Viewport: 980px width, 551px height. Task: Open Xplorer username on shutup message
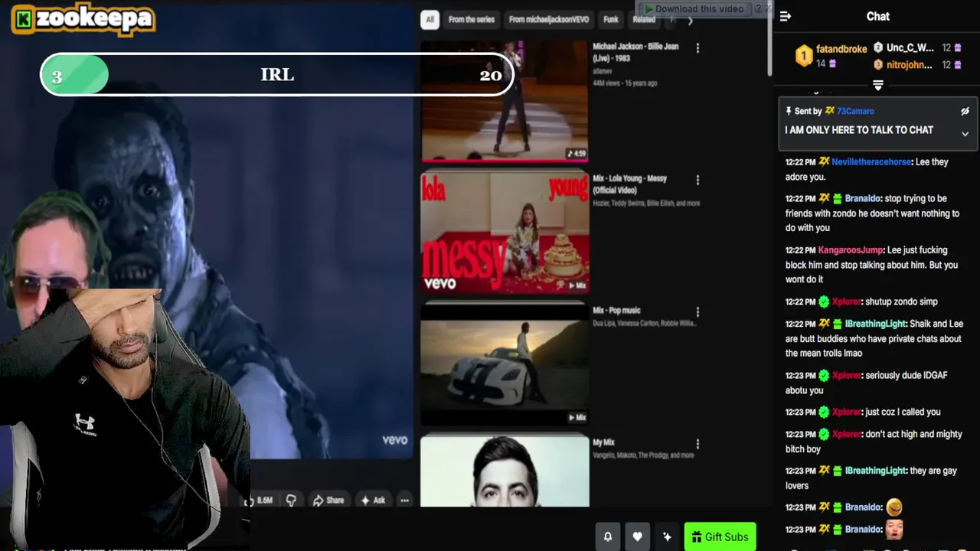coord(846,302)
